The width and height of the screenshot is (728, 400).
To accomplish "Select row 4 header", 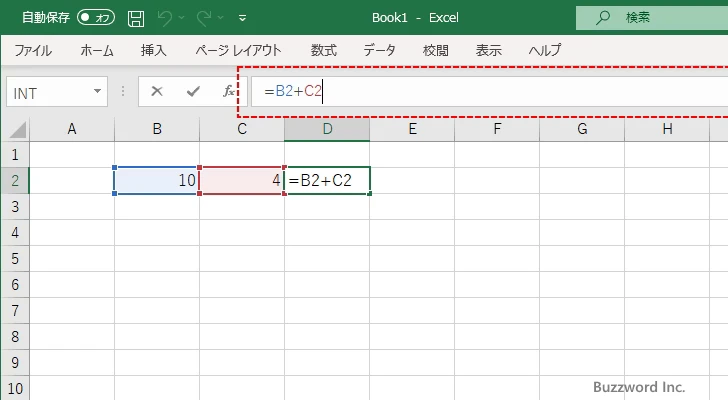I will point(15,232).
